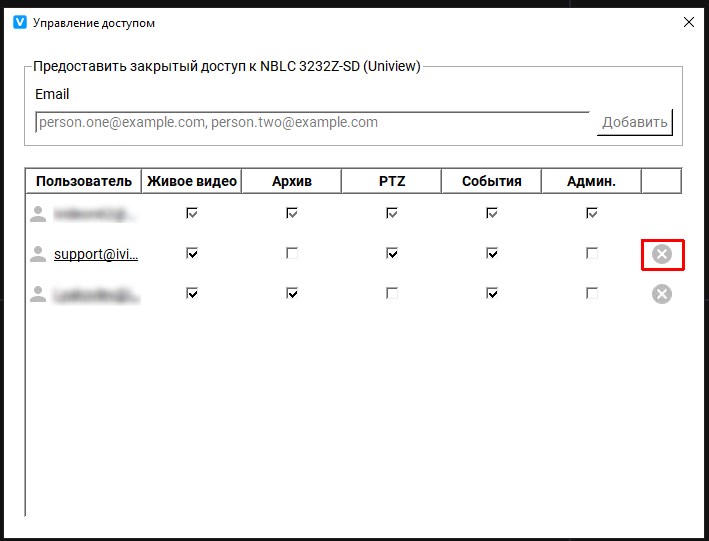Disable Живое видео for support@ivi...
The width and height of the screenshot is (709, 541).
[x=192, y=254]
